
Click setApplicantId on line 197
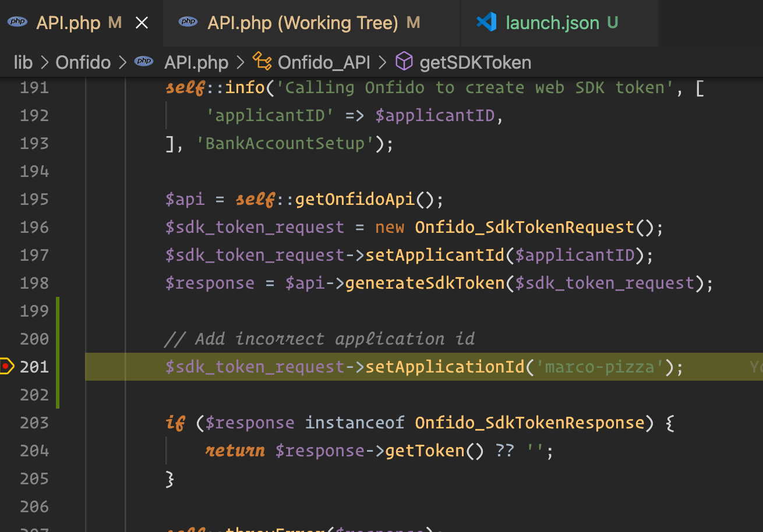click(435, 256)
